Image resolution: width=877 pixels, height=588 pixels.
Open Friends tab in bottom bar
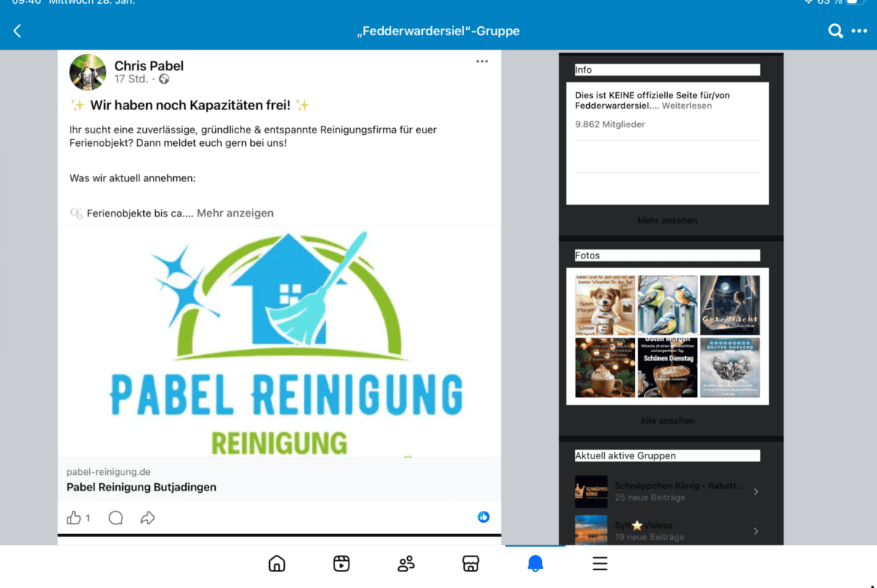click(x=406, y=563)
